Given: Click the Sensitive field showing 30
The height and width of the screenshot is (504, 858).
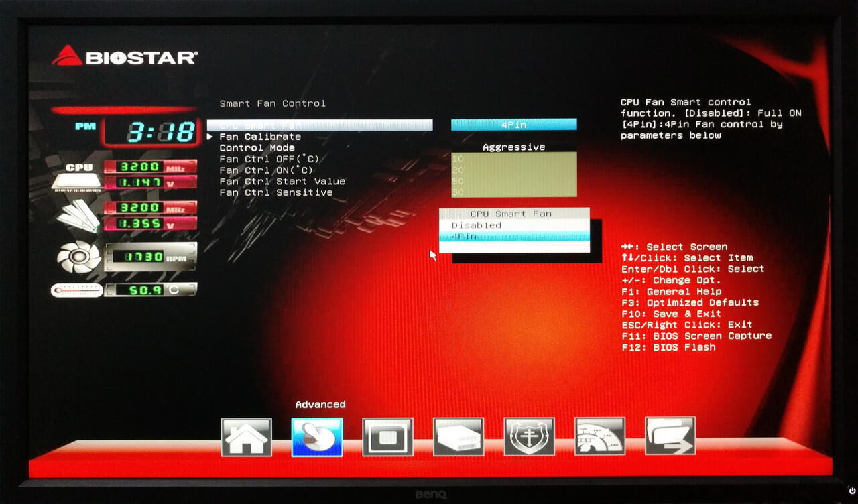Looking at the screenshot, I should click(x=514, y=192).
